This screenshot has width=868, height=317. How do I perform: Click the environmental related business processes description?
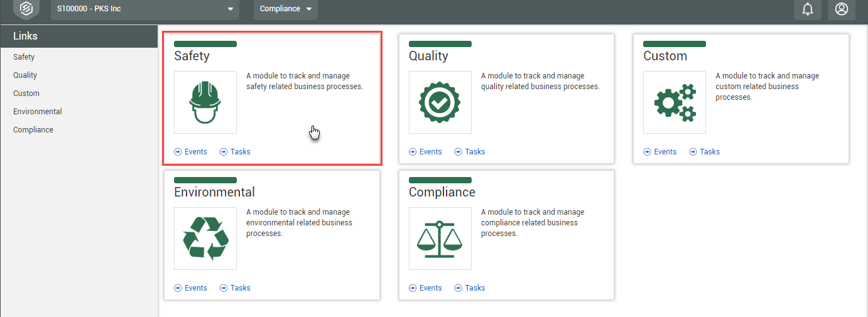(x=299, y=223)
